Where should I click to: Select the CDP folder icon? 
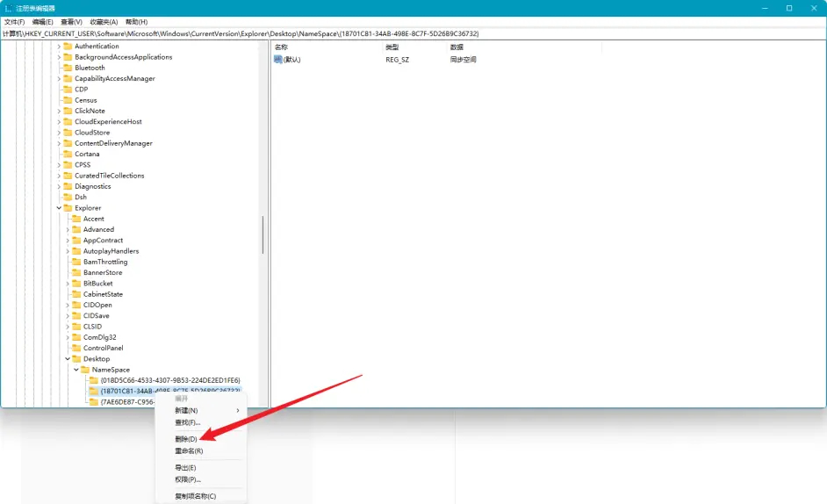pyautogui.click(x=68, y=90)
